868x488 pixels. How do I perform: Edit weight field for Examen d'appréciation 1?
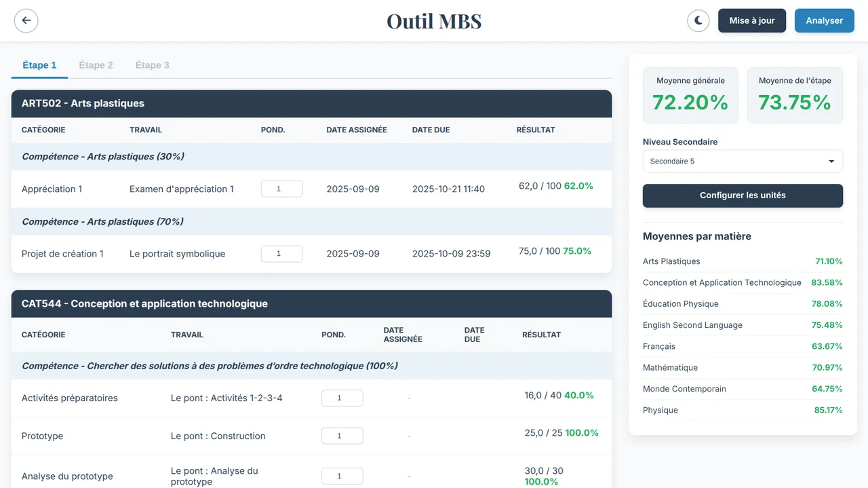pos(281,189)
